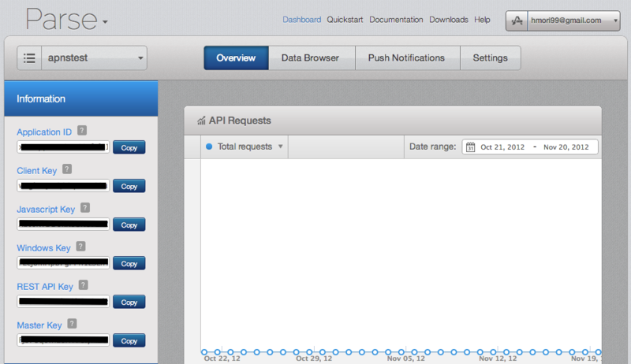Screen dimensions: 631x364
Task: Click the Oct 21, 2012 start date
Action: [502, 147]
